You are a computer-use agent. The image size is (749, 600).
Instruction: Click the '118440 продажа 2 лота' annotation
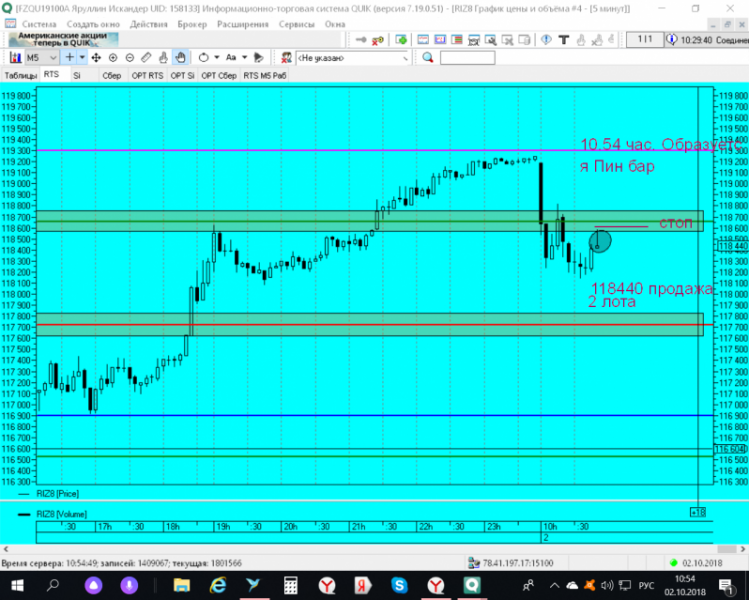[x=650, y=295]
